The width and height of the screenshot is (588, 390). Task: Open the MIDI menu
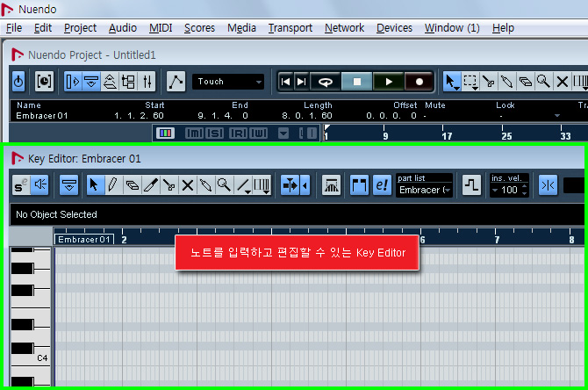[x=161, y=28]
